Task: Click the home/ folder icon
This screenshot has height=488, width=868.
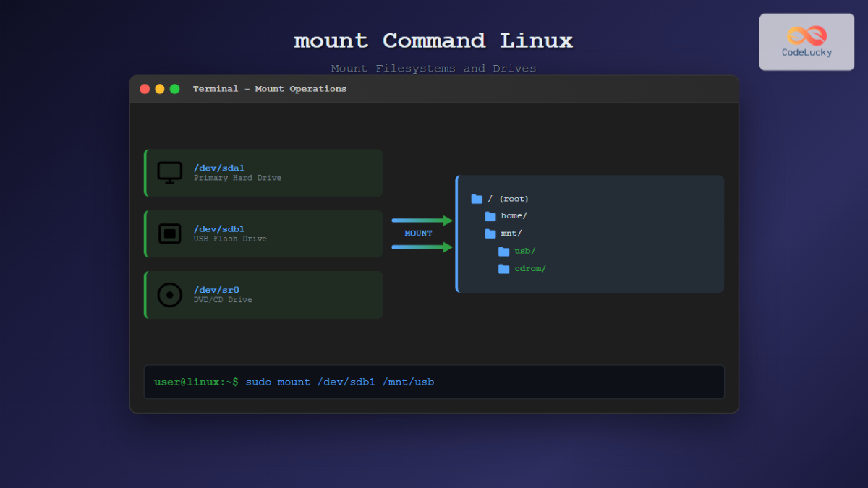Action: click(490, 216)
